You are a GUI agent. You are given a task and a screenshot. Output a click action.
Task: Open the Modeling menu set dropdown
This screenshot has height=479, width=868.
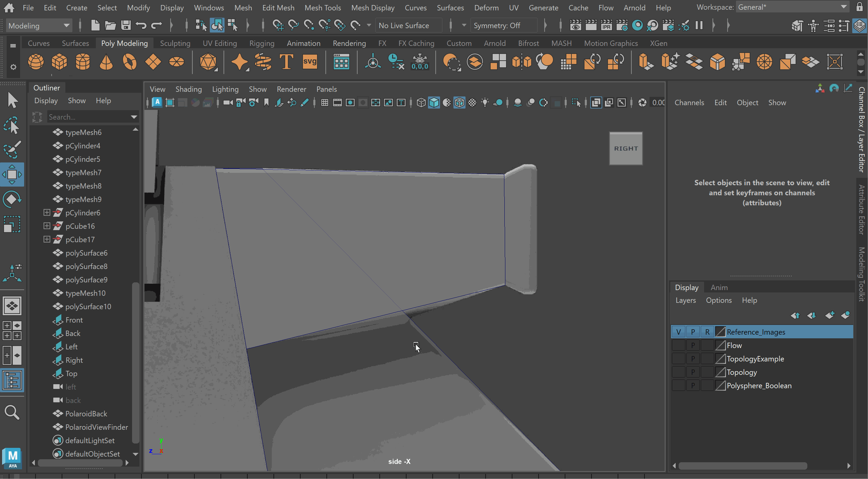(39, 25)
